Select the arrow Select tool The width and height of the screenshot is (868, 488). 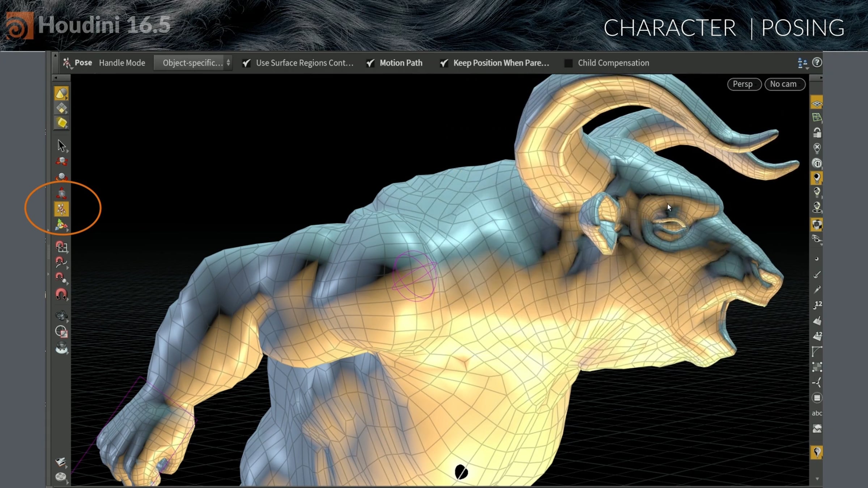[x=61, y=146]
